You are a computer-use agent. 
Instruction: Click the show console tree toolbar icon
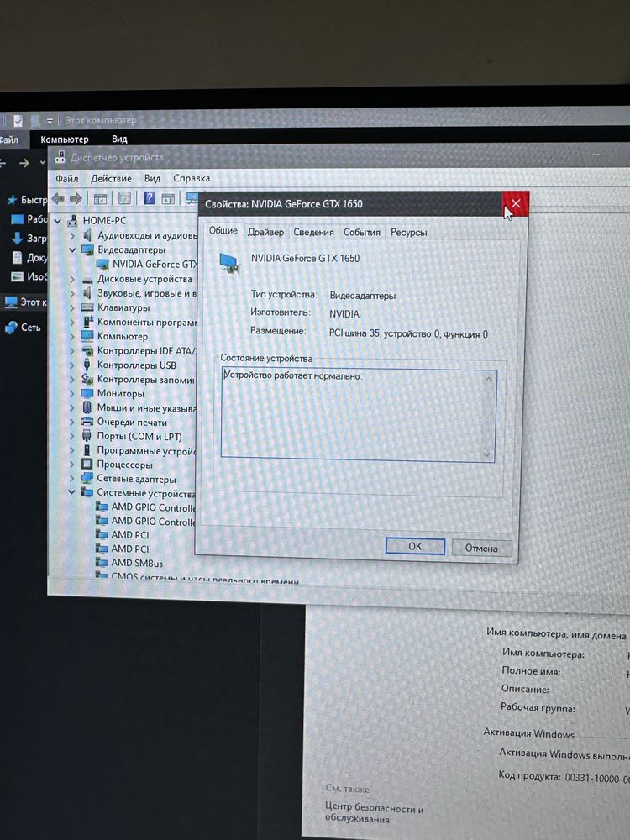tap(100, 199)
